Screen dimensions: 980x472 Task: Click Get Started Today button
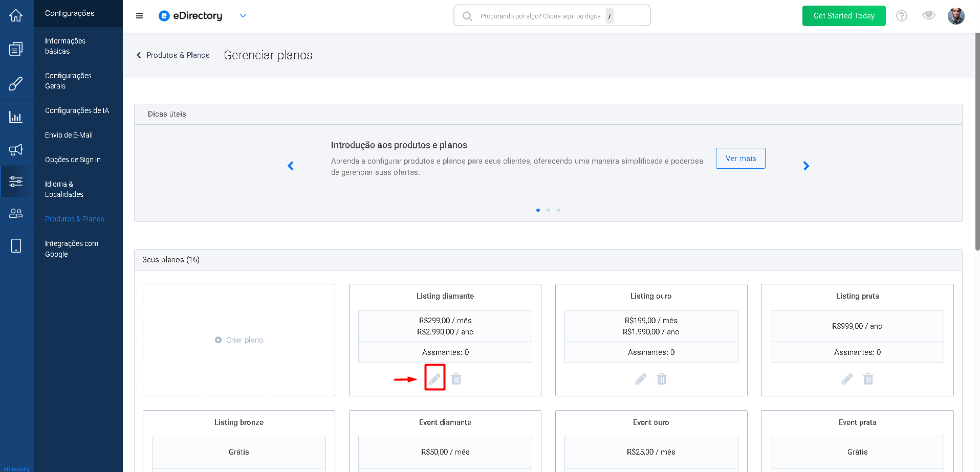pyautogui.click(x=844, y=16)
